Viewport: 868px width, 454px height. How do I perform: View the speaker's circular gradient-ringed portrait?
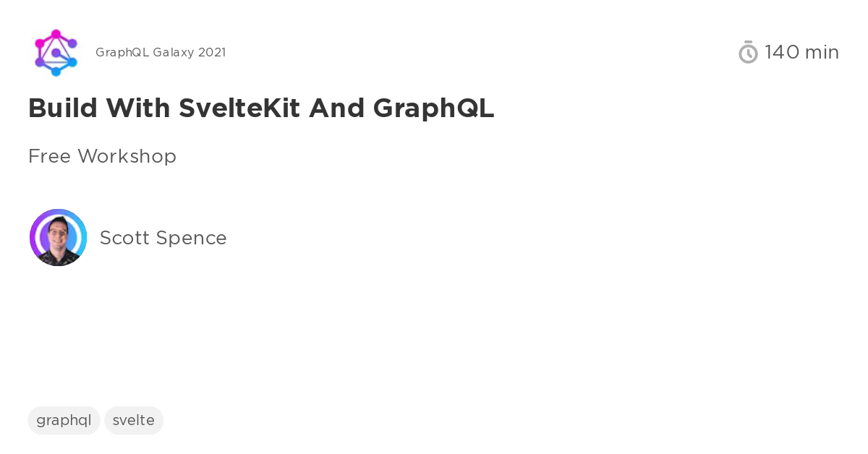58,237
